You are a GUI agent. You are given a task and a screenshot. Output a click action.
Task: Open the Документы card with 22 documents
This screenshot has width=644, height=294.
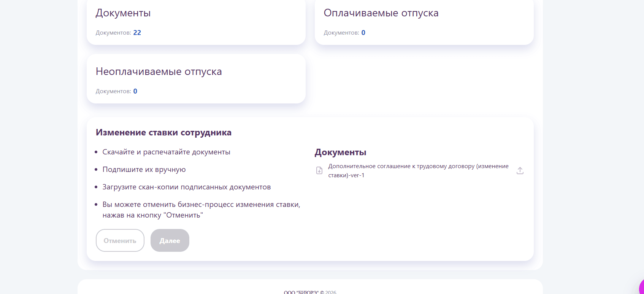[x=196, y=22]
